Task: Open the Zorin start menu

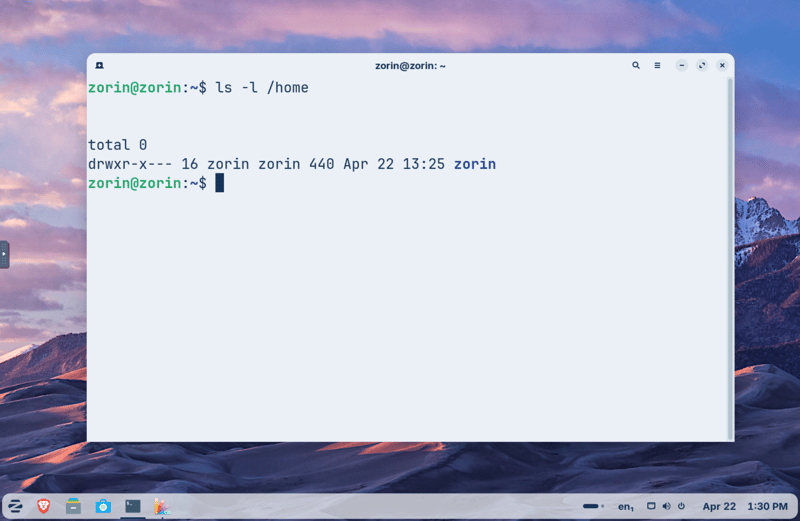Action: point(16,506)
